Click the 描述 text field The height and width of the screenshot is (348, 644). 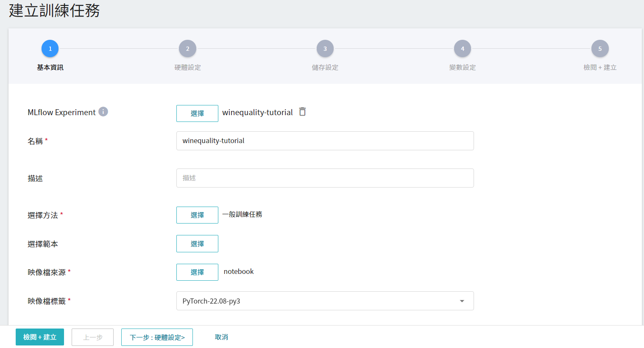click(x=325, y=178)
